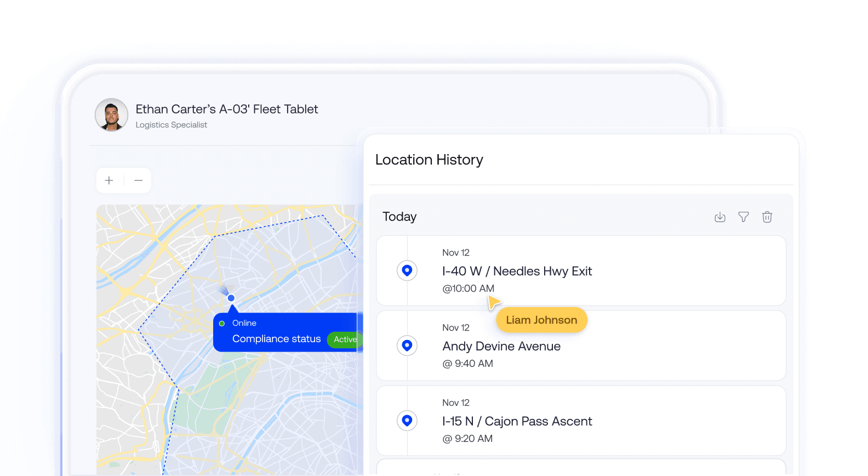This screenshot has width=868, height=476.
Task: Select the I-40 W location pin marker
Action: (x=407, y=270)
